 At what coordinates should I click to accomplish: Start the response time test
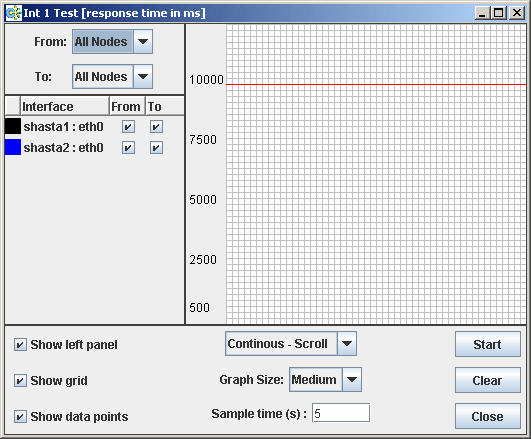pyautogui.click(x=488, y=344)
